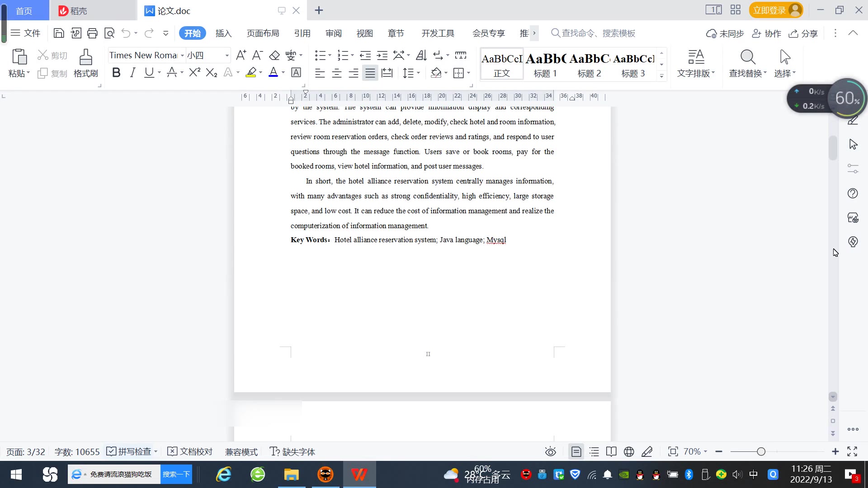Center align the paragraph

[337, 73]
